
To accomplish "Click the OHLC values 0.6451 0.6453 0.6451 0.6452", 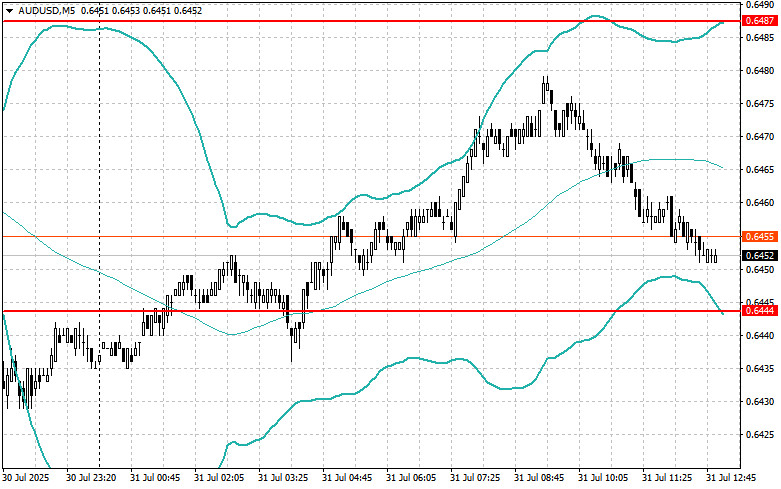I will click(141, 11).
